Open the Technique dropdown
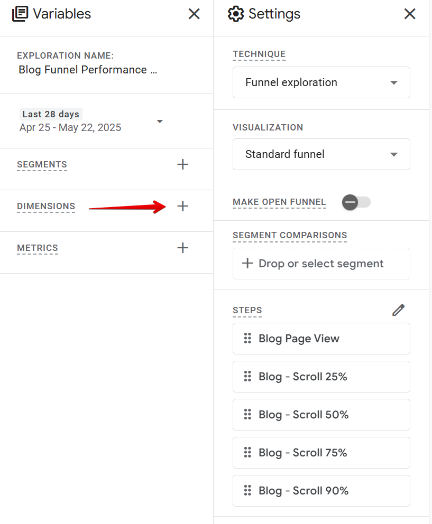This screenshot has height=524, width=432. [321, 82]
